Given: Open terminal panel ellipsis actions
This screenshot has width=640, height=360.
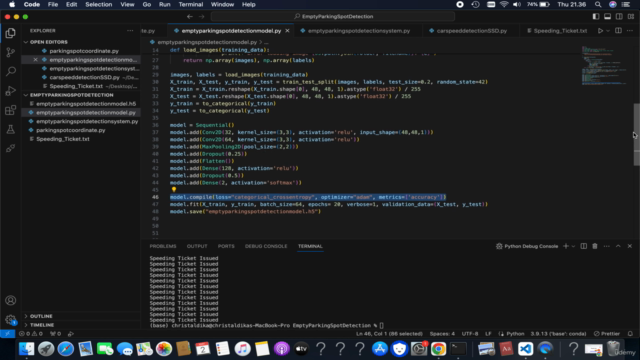Looking at the screenshot, I should (x=607, y=246).
